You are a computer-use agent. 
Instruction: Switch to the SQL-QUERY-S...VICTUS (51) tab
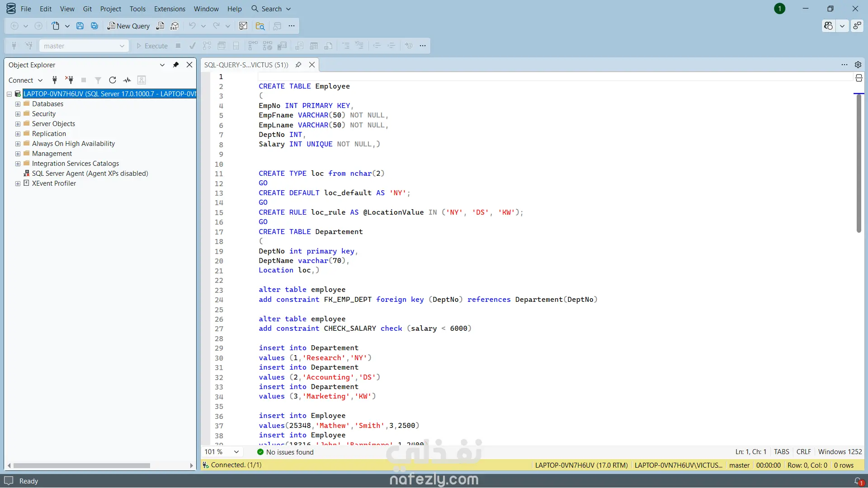pos(246,65)
